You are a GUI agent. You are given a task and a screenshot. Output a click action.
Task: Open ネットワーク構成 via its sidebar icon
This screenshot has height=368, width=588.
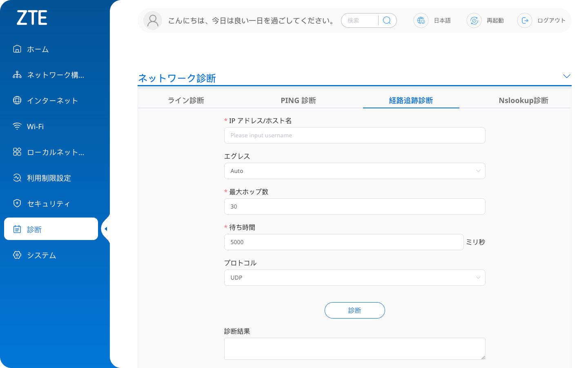(x=17, y=74)
